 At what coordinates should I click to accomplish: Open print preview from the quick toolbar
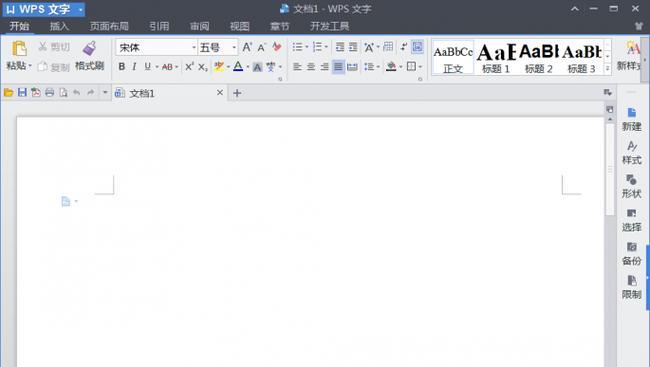tap(63, 92)
